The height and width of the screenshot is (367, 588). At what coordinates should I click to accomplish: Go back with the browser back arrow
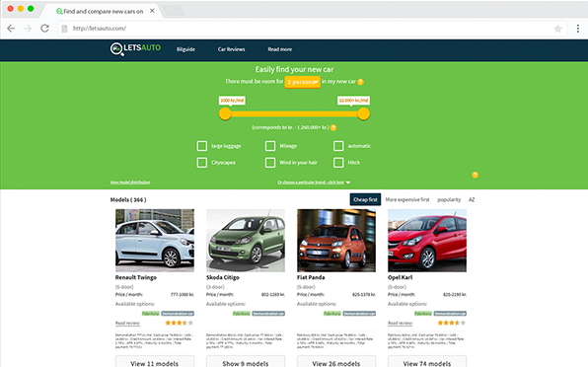pos(11,29)
